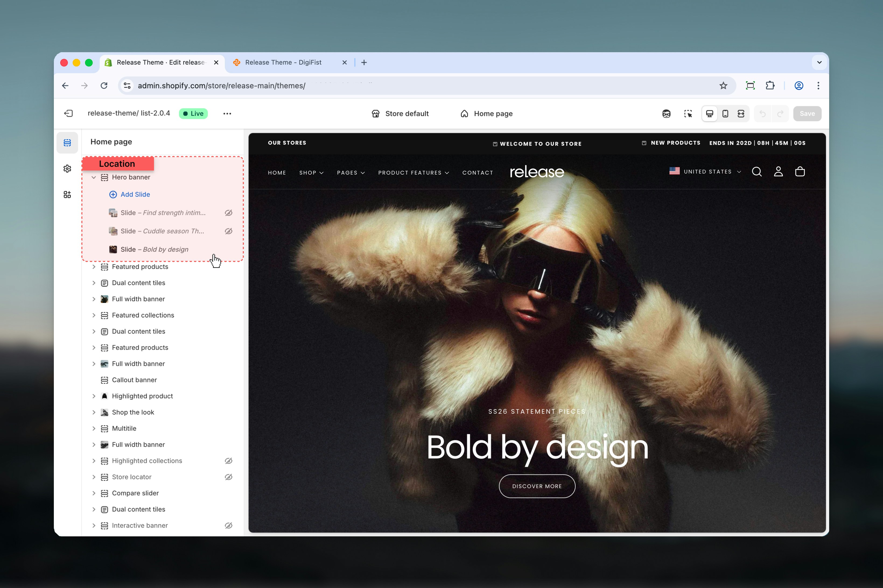The width and height of the screenshot is (883, 588).
Task: Toggle visibility of slide 'Find strength intim...'
Action: pyautogui.click(x=229, y=212)
